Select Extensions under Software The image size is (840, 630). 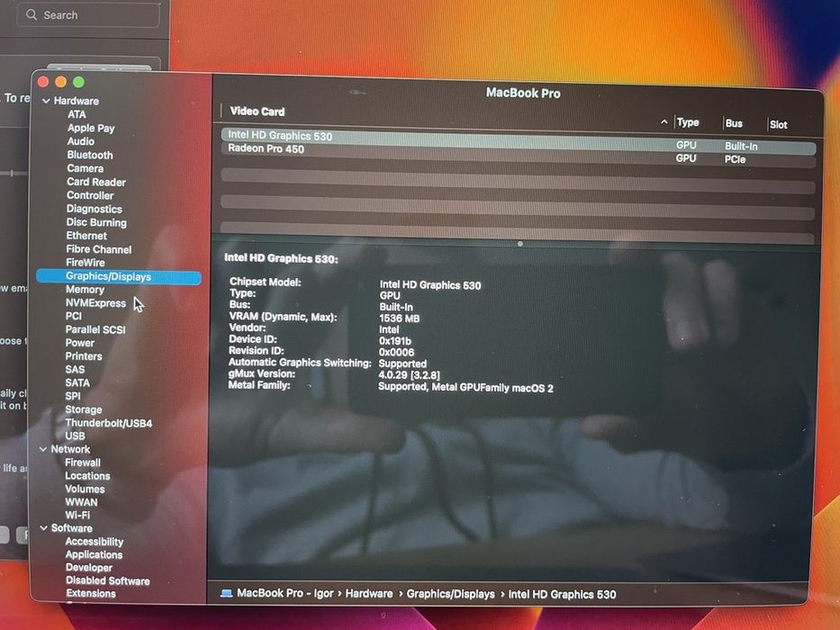pyautogui.click(x=91, y=594)
